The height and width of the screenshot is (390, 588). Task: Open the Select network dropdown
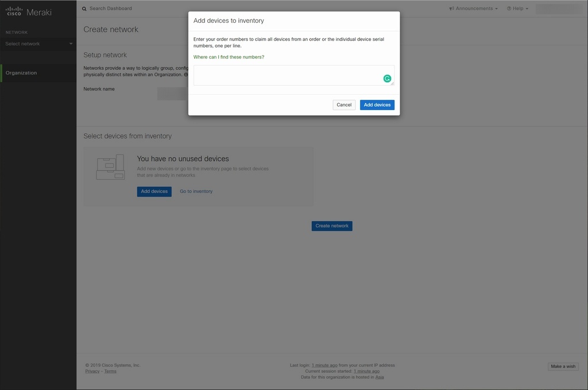click(38, 44)
